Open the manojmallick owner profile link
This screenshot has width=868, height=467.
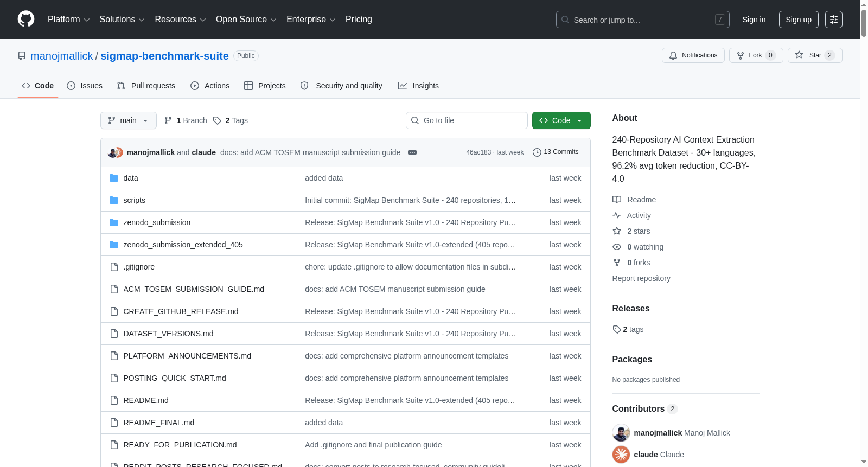click(x=62, y=56)
